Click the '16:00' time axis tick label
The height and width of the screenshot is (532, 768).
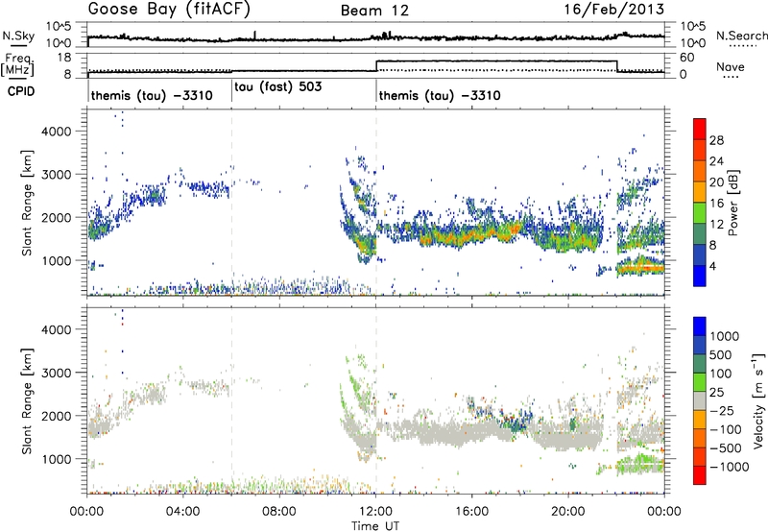471,512
